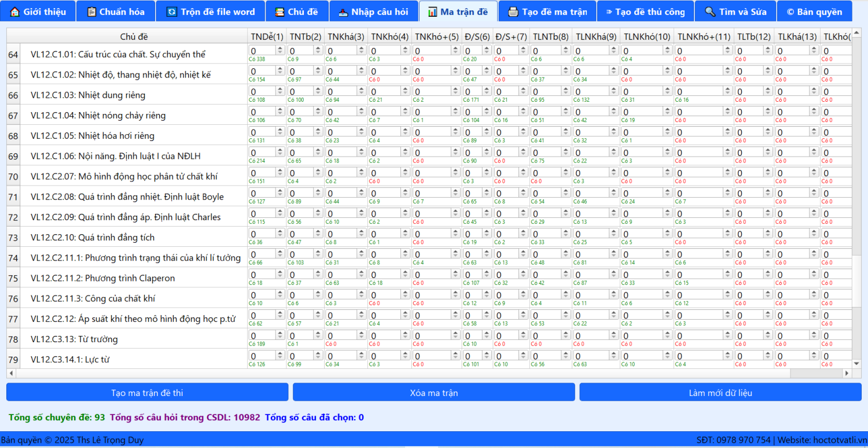868x448 pixels.
Task: Click the refresh icon on Trộn đề file word
Action: click(171, 12)
